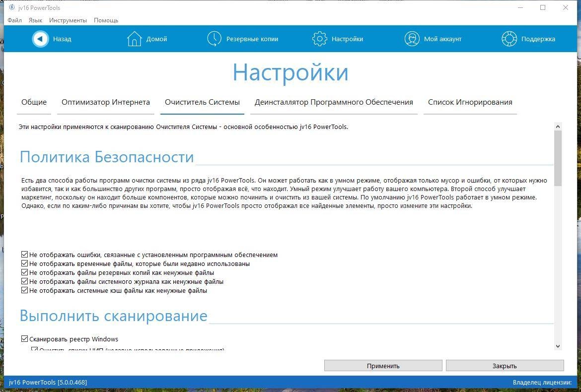
Task: Click the Поддержка label
Action: pyautogui.click(x=538, y=39)
